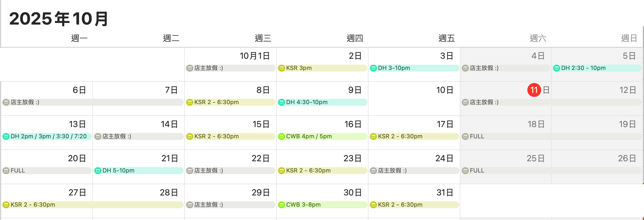Click calendar icon on DH 3-10pm event
This screenshot has height=220, width=644.
(373, 68)
